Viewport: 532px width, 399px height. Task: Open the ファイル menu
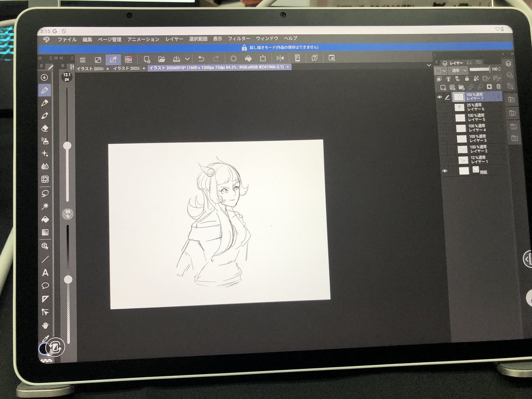[66, 39]
